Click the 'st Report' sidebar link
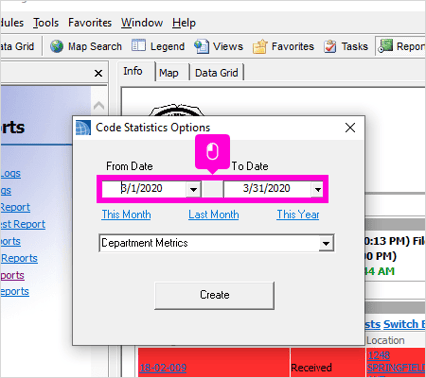This screenshot has width=426, height=378. tap(23, 224)
